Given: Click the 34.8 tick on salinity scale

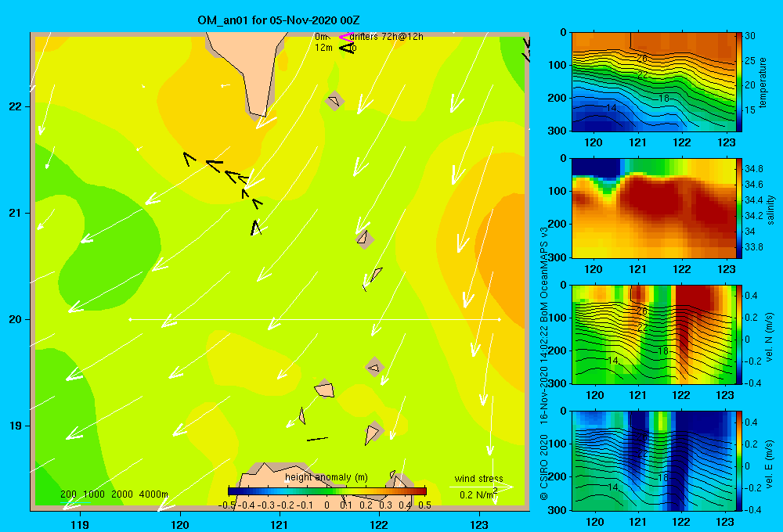Looking at the screenshot, I should 753,169.
